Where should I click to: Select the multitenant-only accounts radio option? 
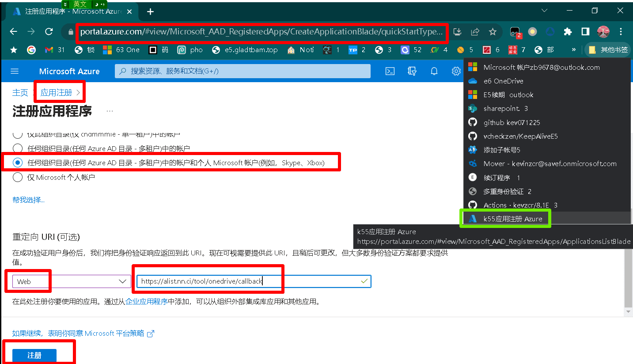pos(18,148)
